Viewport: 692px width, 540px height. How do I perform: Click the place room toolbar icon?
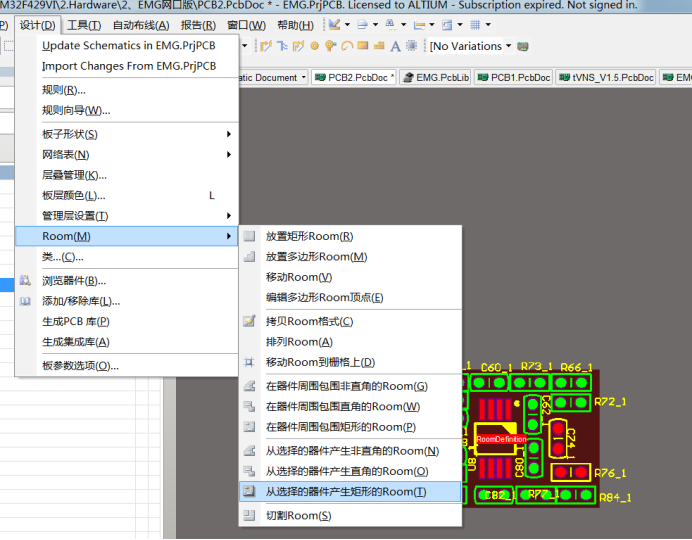pyautogui.click(x=447, y=25)
